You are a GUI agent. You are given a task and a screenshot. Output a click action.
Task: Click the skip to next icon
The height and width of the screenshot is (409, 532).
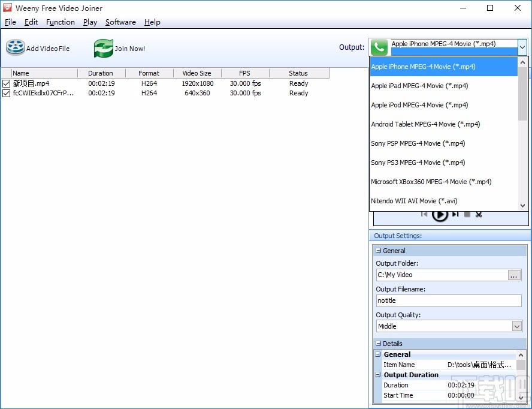455,214
